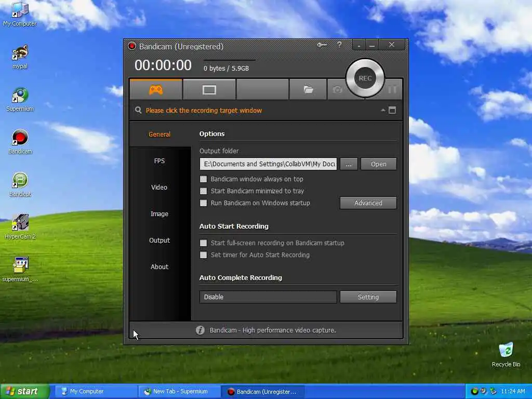This screenshot has height=399, width=532.
Task: Switch to the Video tab
Action: [159, 187]
